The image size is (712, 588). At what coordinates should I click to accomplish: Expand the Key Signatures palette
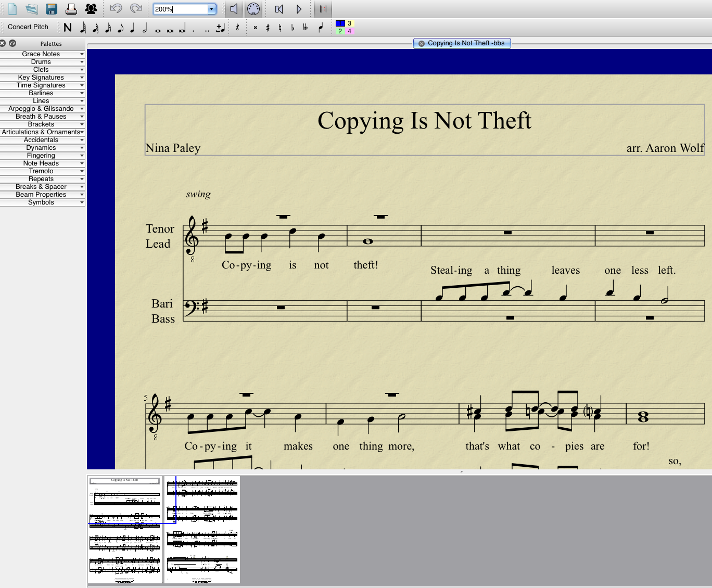(x=42, y=78)
